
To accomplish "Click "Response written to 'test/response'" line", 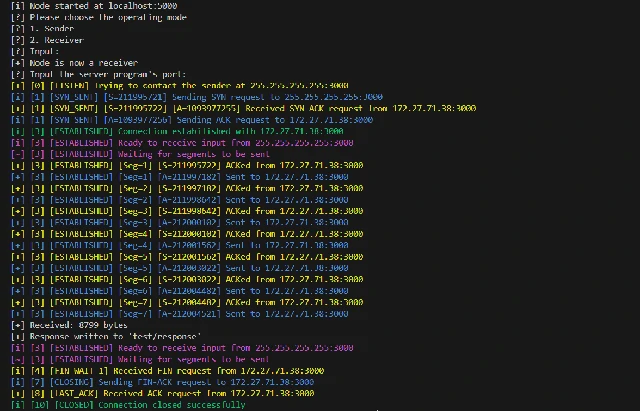I will [x=106, y=337].
